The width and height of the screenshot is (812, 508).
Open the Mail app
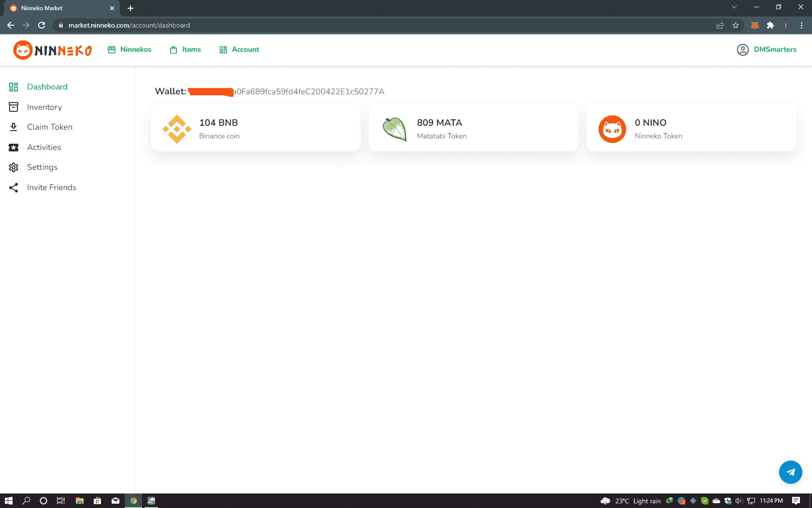[116, 501]
